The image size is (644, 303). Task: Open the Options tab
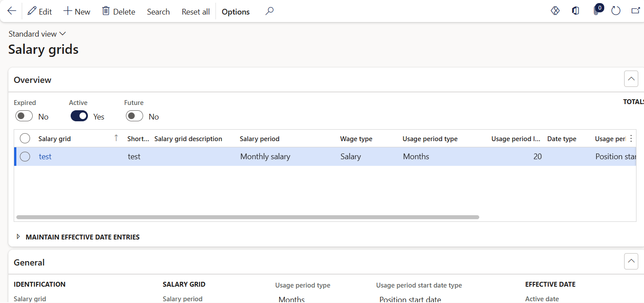[x=235, y=11]
